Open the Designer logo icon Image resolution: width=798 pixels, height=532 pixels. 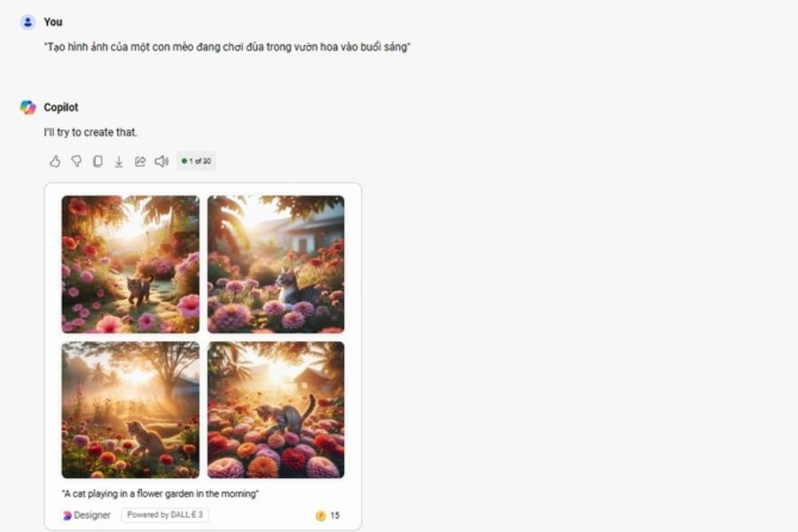tap(67, 516)
